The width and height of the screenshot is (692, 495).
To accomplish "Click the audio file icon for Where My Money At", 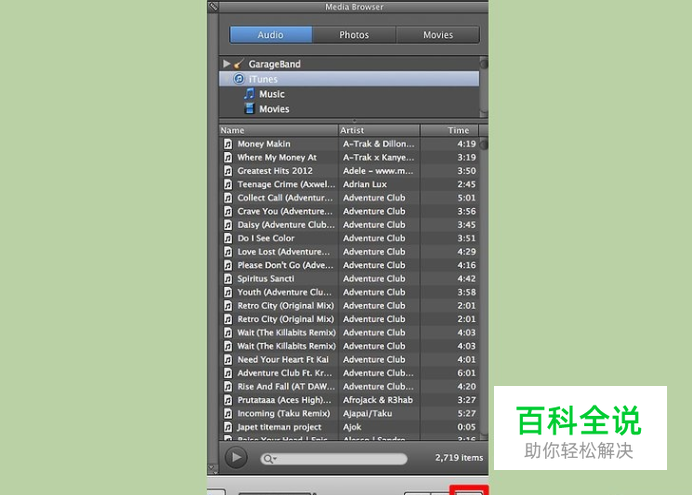I will 228,158.
